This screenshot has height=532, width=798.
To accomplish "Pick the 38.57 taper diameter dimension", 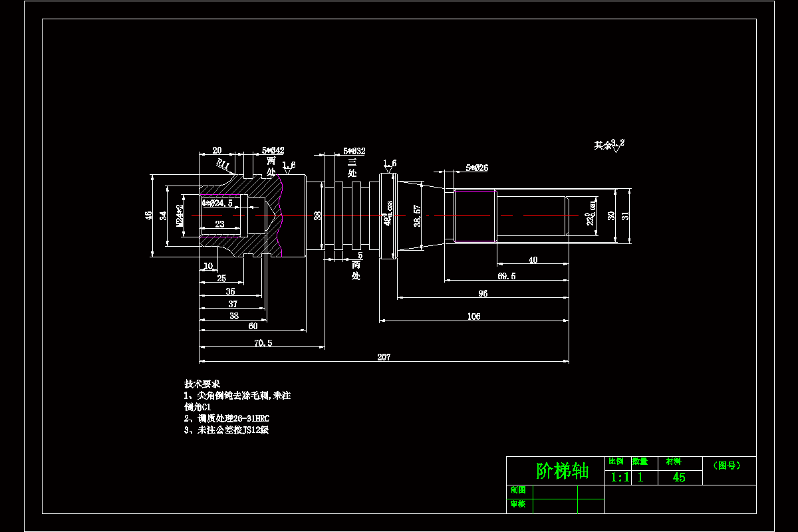I will [417, 215].
